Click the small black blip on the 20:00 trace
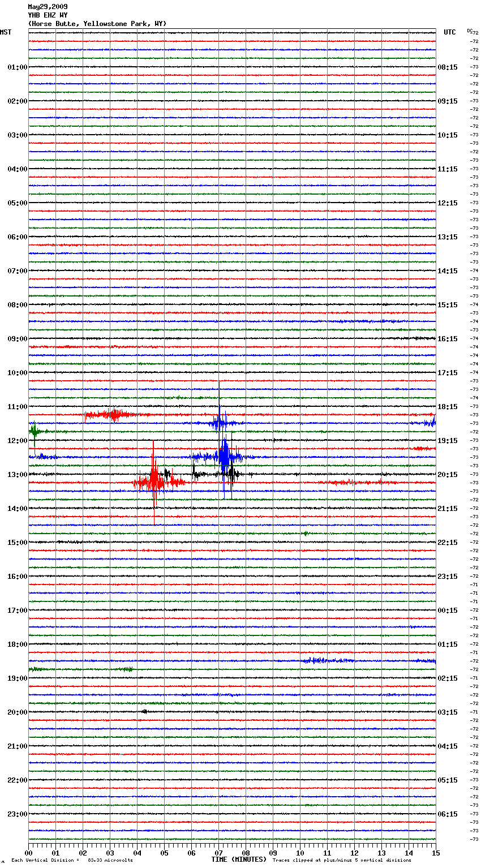The width and height of the screenshot is (481, 868). click(144, 711)
